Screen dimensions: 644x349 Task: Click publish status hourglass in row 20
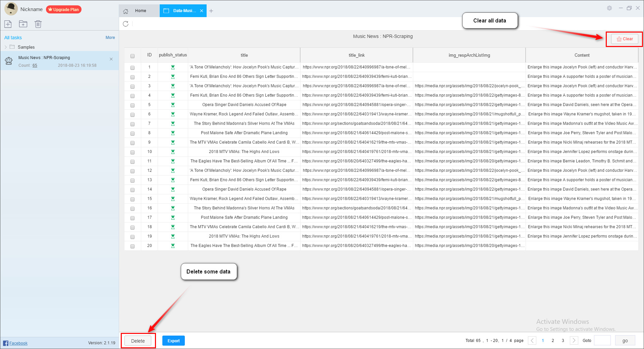click(x=173, y=246)
